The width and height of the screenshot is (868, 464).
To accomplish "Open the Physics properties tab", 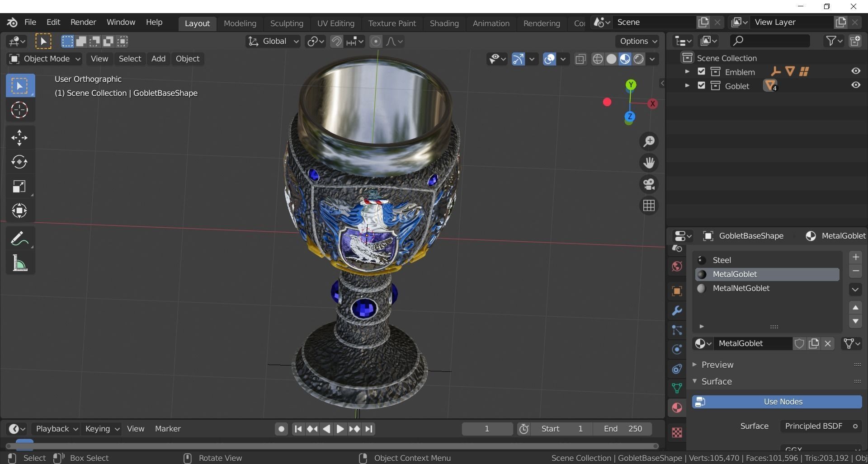I will point(677,349).
